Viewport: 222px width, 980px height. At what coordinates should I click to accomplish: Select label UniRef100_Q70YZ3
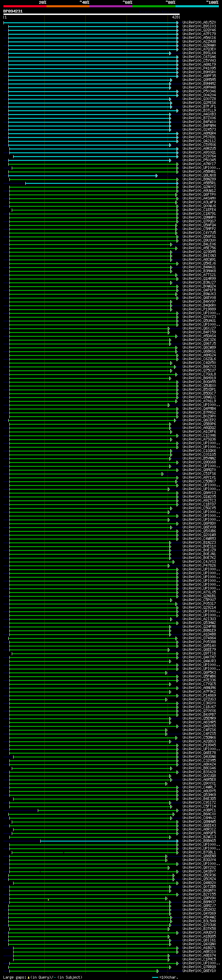[199, 317]
